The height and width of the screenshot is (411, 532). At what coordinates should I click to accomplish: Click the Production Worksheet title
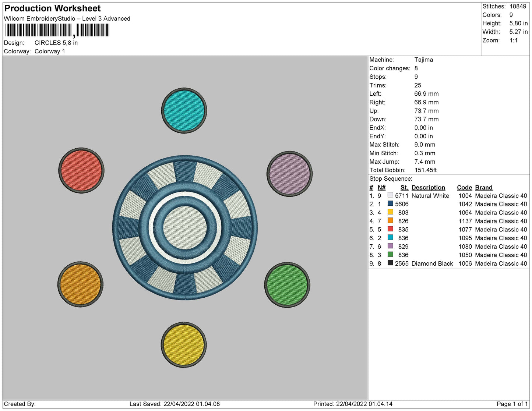pyautogui.click(x=52, y=8)
